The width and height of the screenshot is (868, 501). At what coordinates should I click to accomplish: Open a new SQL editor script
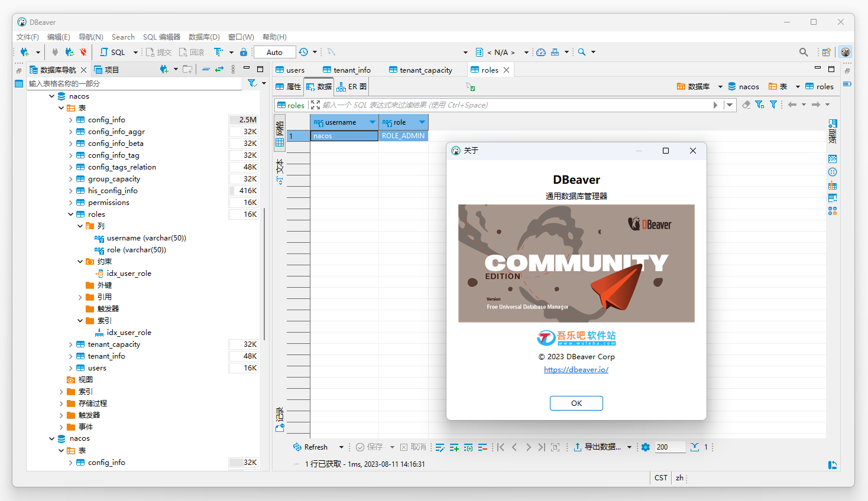113,52
